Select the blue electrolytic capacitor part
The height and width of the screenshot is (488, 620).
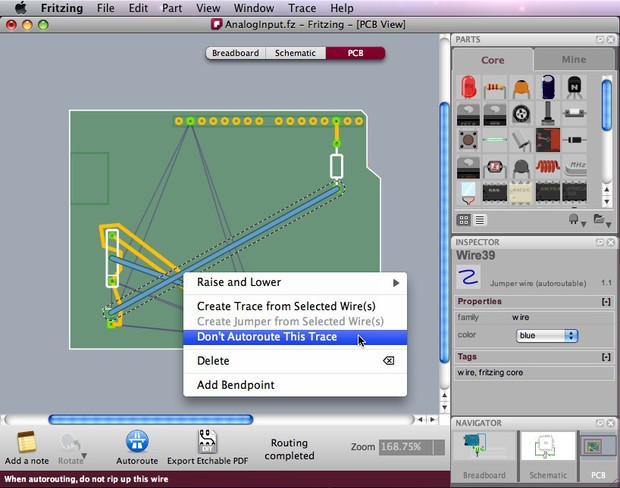tap(548, 87)
